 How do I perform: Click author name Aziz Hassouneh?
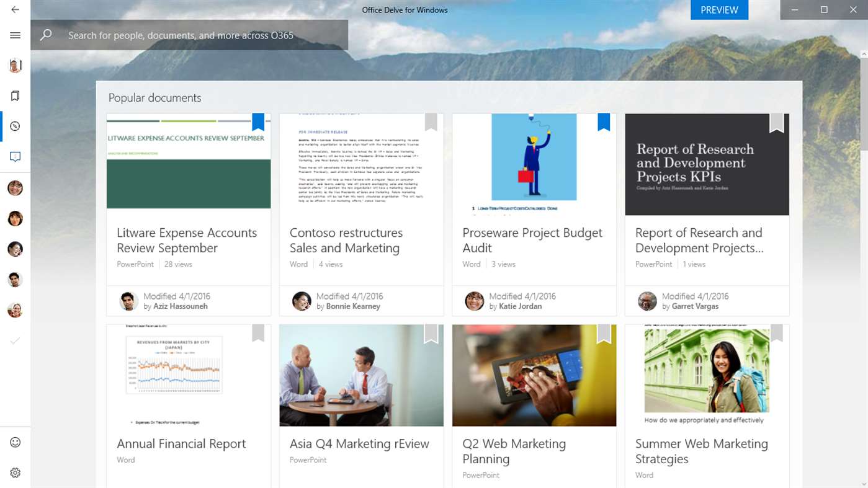tap(181, 306)
